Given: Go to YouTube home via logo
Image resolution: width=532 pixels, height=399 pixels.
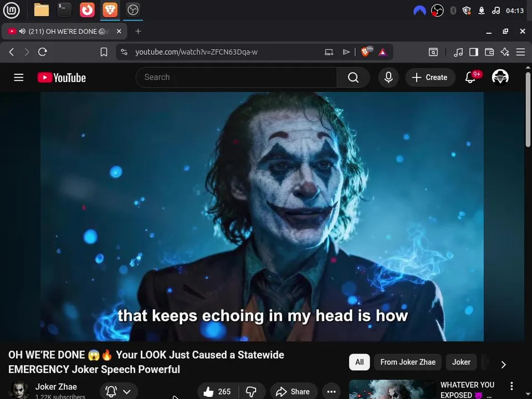Looking at the screenshot, I should coord(62,78).
